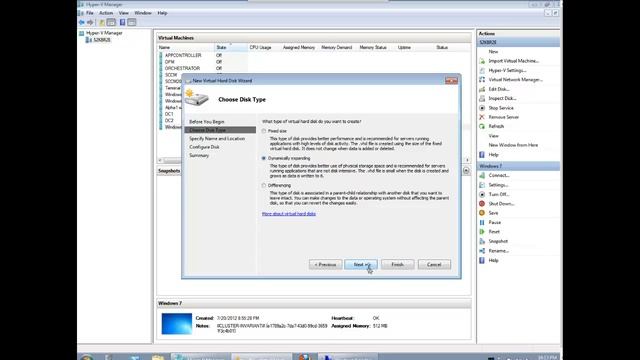Image resolution: width=640 pixels, height=360 pixels.
Task: Select the Fixed size disk option
Action: point(264,131)
